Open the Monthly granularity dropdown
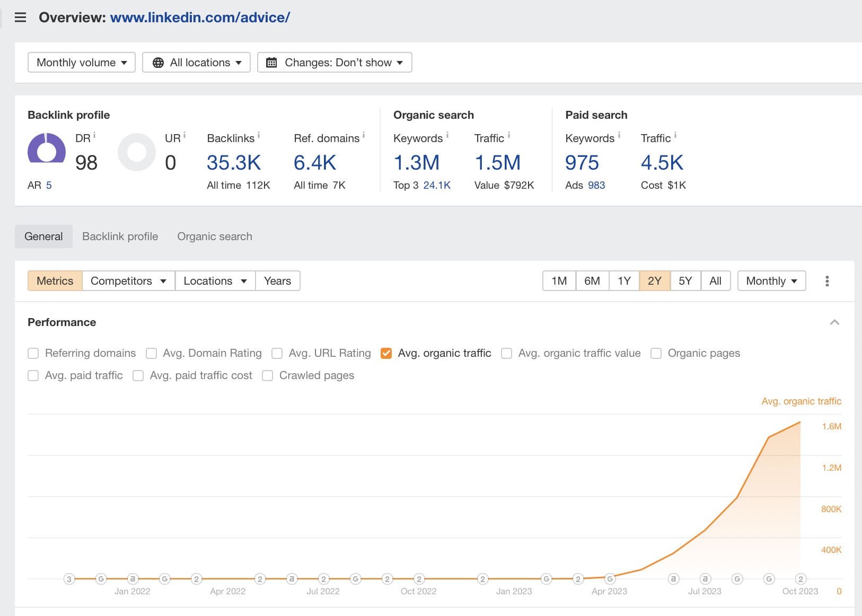862x616 pixels. pos(771,281)
